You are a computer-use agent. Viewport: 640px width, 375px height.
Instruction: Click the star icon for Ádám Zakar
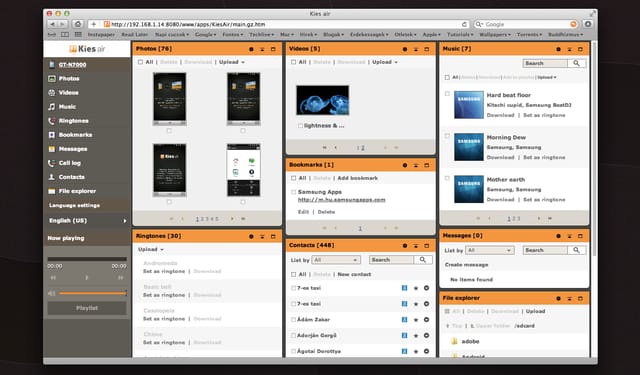coord(416,320)
